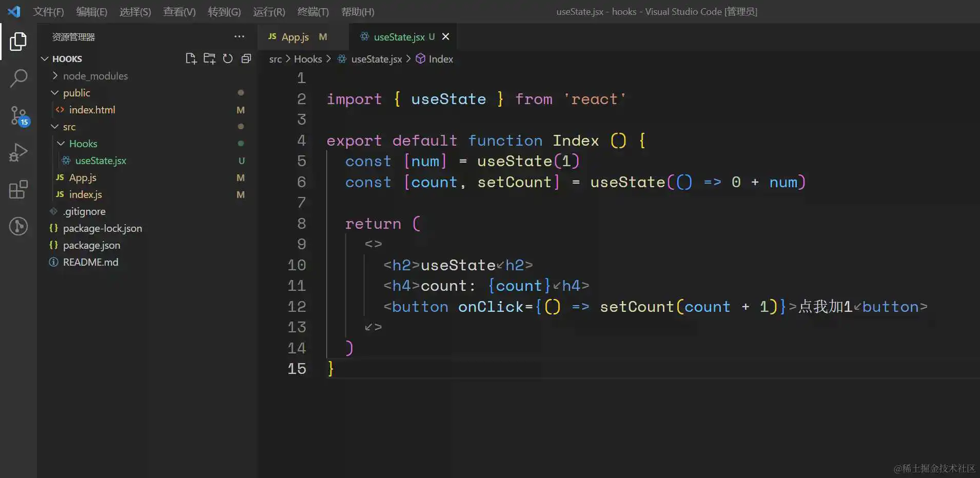Refresh the explorer file tree
The height and width of the screenshot is (478, 980).
click(x=228, y=58)
